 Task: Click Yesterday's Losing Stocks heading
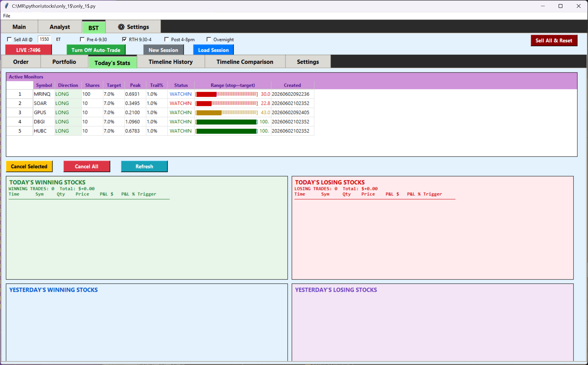pos(336,290)
